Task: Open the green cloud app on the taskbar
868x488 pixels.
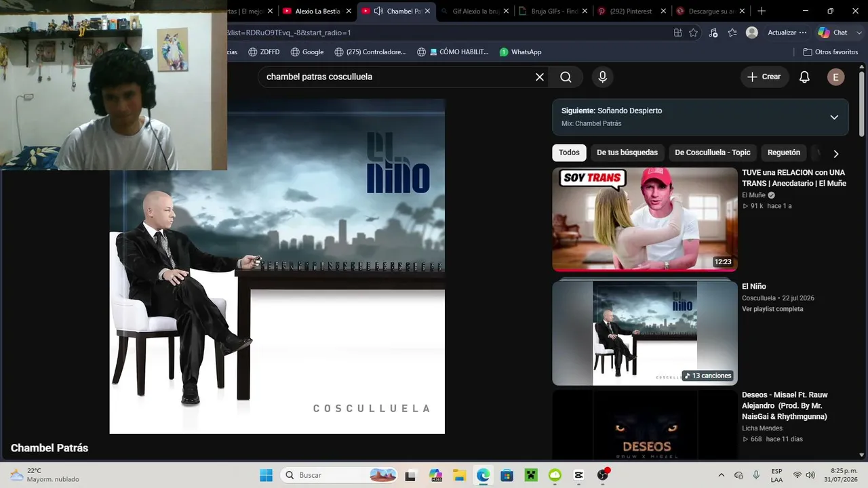Action: pyautogui.click(x=555, y=475)
